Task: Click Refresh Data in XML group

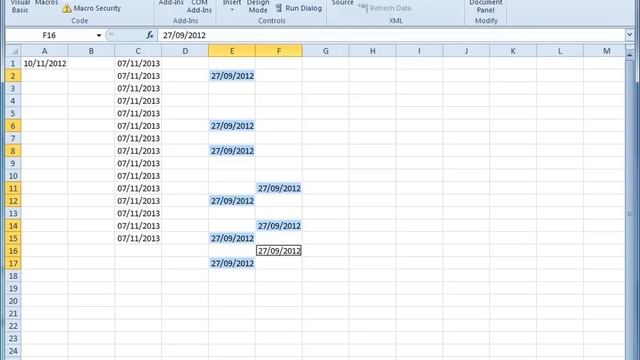Action: point(385,8)
